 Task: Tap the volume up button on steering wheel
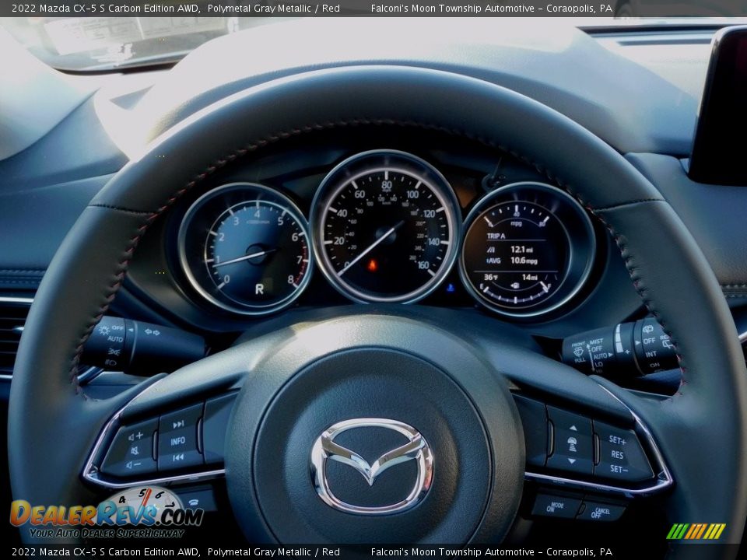pyautogui.click(x=135, y=436)
